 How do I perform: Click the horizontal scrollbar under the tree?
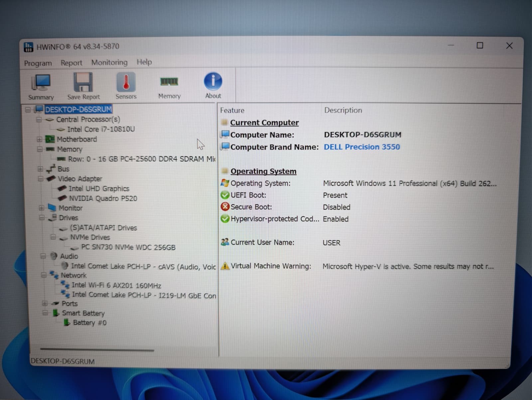tap(97, 350)
